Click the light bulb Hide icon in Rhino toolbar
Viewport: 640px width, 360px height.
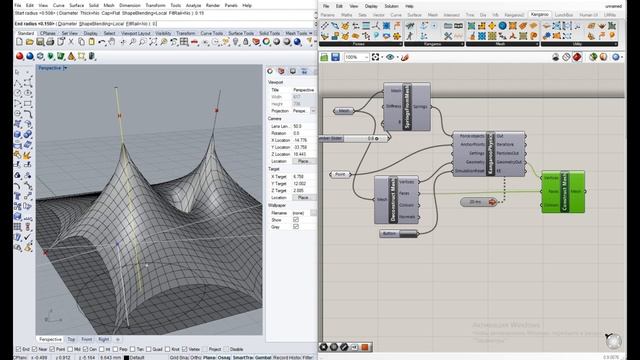[236, 42]
